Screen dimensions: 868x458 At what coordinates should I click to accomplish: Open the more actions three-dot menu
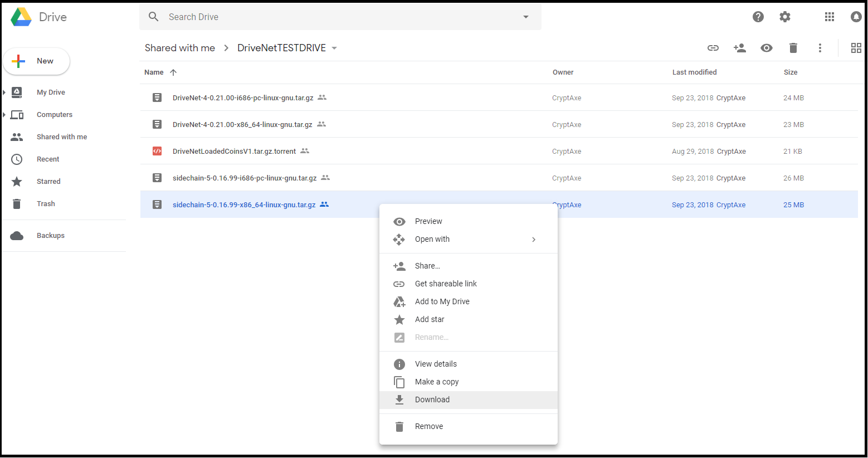pyautogui.click(x=820, y=48)
